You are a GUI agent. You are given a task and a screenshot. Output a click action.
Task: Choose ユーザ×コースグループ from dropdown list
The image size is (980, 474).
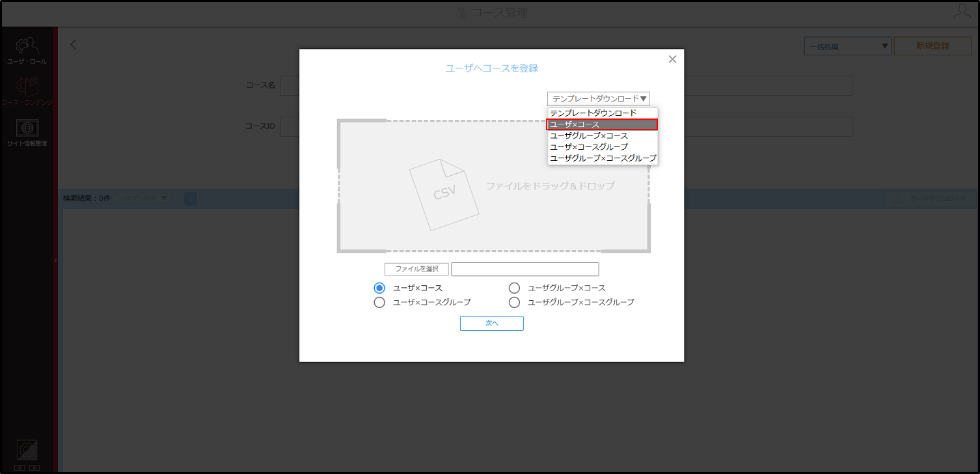click(x=603, y=146)
